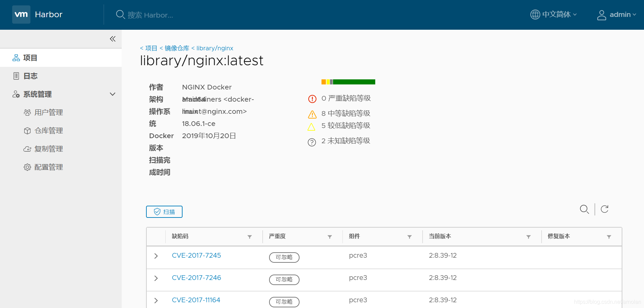Click the 系统管理 user-gear icon
This screenshot has height=308, width=644.
[16, 94]
